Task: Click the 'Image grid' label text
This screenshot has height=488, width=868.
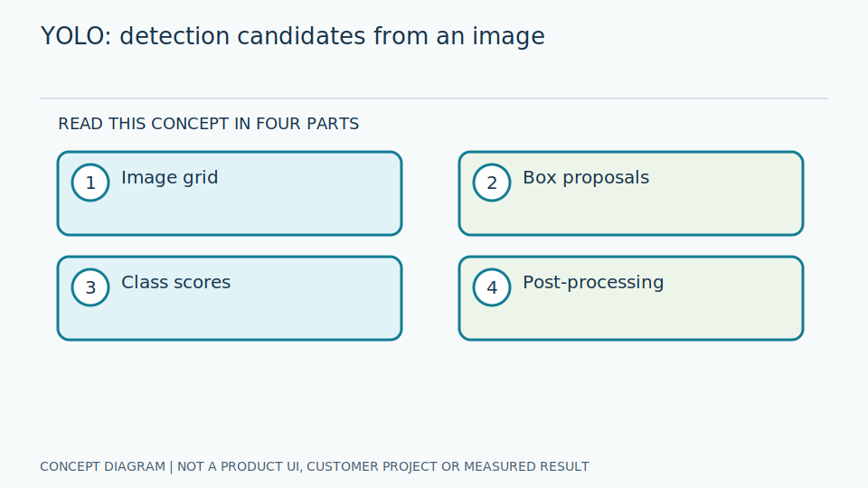Action: [169, 178]
